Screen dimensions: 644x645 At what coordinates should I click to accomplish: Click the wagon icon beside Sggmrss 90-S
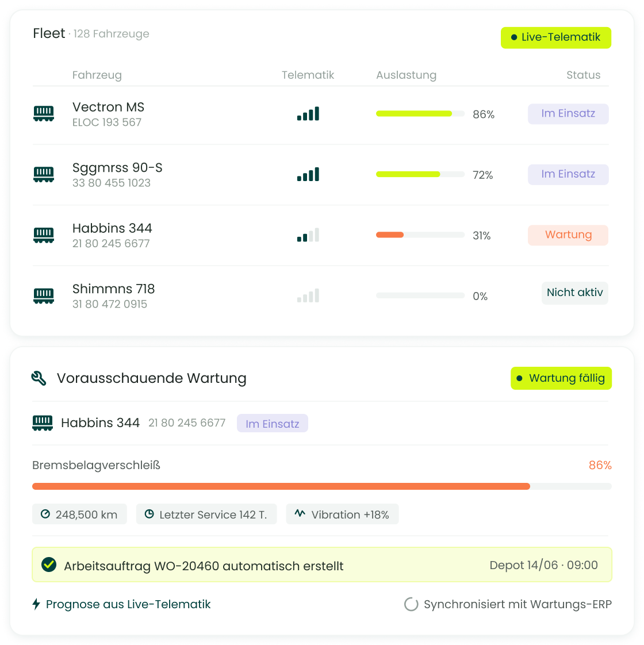(x=44, y=174)
